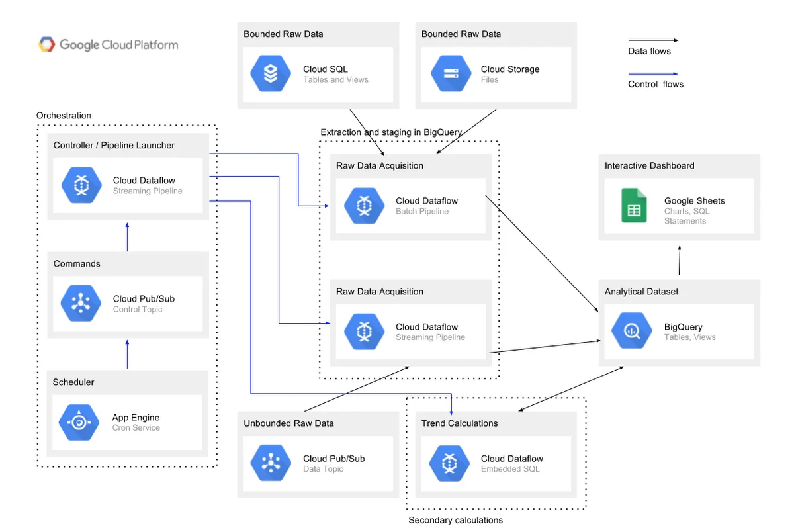Click the App Engine Cron Service icon
This screenshot has width=794, height=532.
(79, 421)
